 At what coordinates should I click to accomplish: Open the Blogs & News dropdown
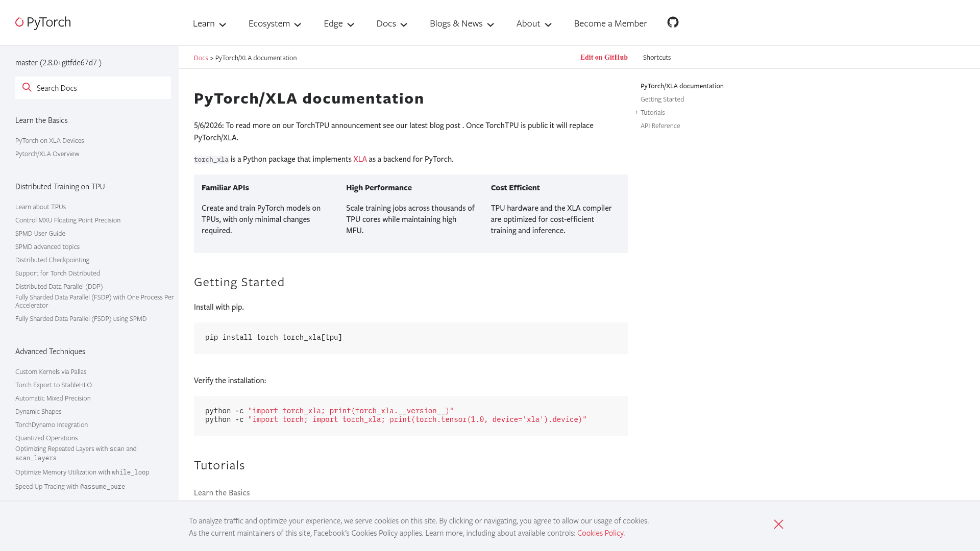coord(462,23)
